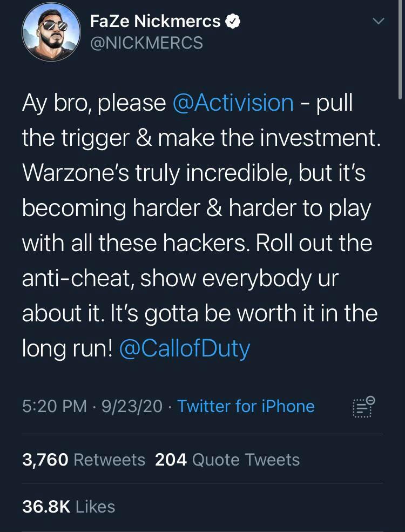Viewport: 405px width, 532px height.
Task: View the Likes list
Action: (96, 507)
